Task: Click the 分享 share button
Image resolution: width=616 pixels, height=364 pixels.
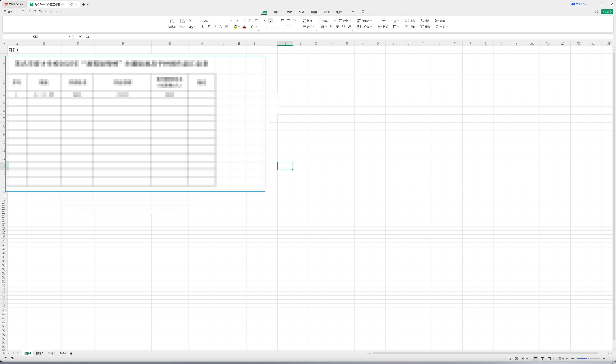Action: click(x=607, y=12)
